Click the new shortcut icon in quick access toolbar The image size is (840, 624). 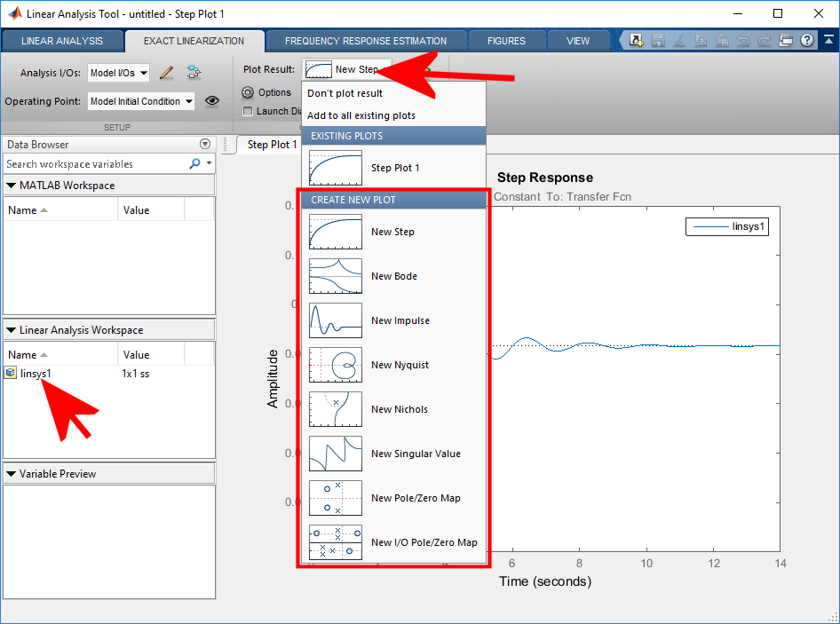tap(636, 40)
